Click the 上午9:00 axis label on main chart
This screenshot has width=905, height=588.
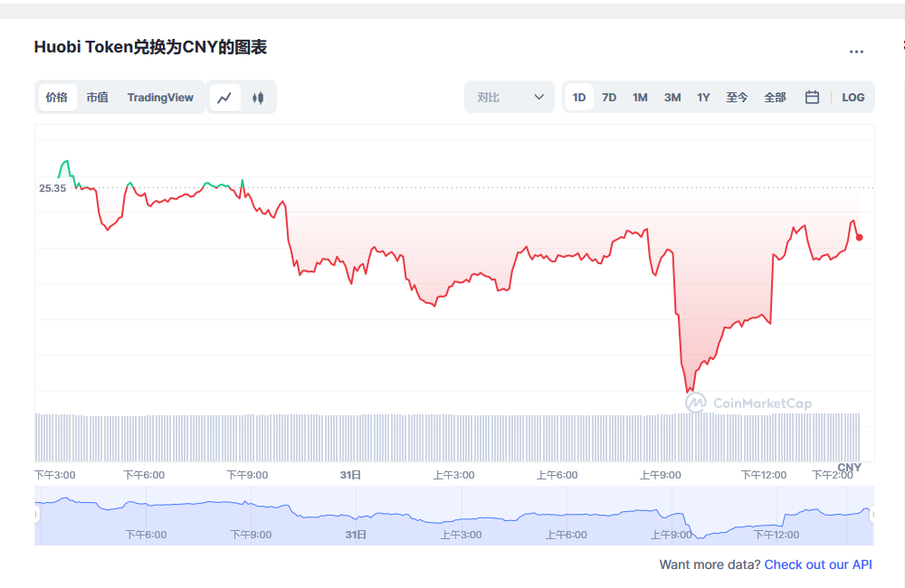(x=661, y=475)
